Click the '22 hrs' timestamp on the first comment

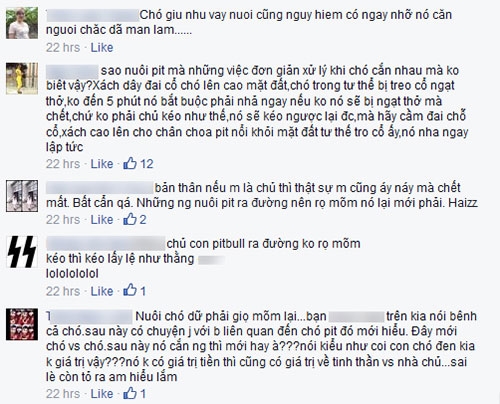pos(63,48)
